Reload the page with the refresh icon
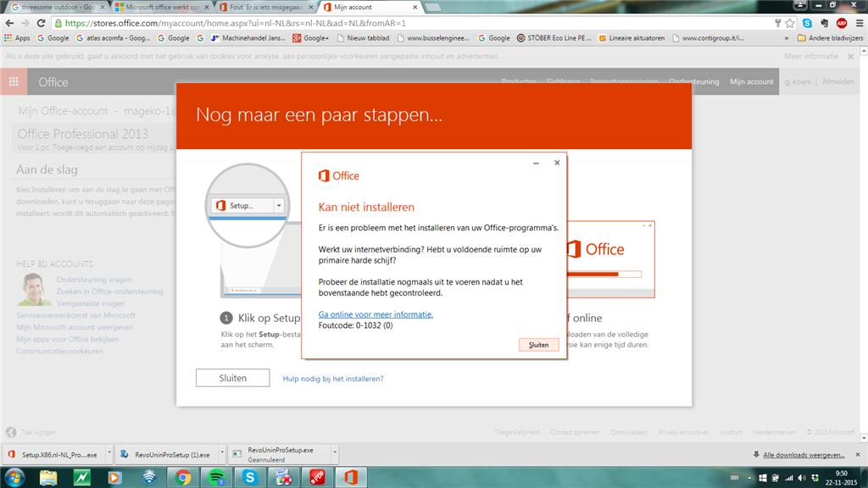 pyautogui.click(x=41, y=23)
